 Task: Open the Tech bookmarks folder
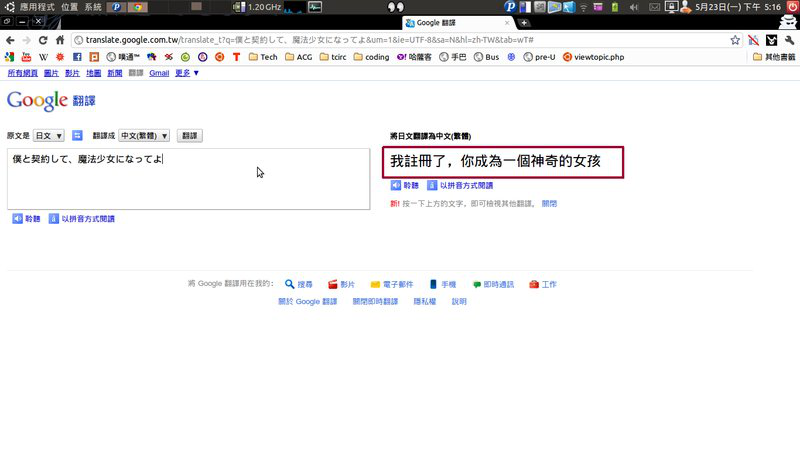click(x=262, y=57)
